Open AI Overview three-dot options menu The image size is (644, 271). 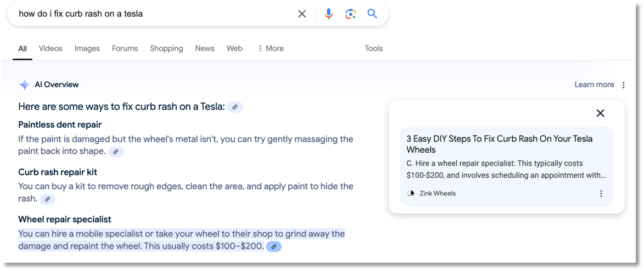pos(624,85)
